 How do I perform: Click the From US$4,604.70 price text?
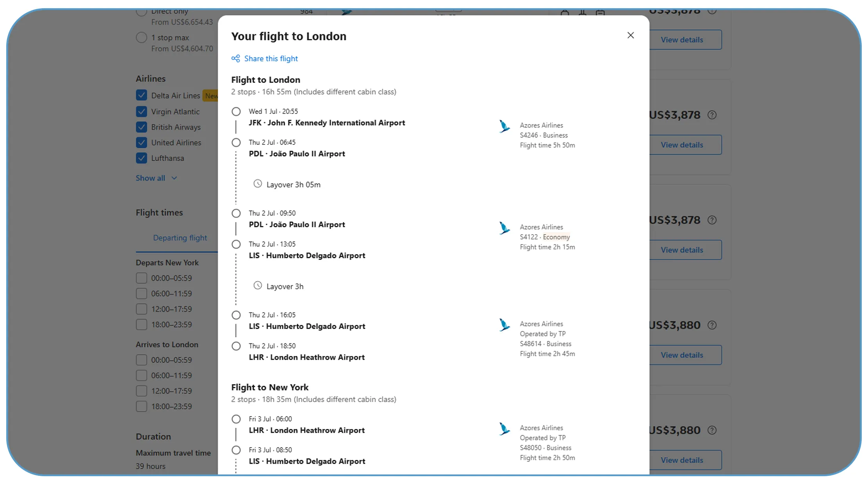click(182, 49)
